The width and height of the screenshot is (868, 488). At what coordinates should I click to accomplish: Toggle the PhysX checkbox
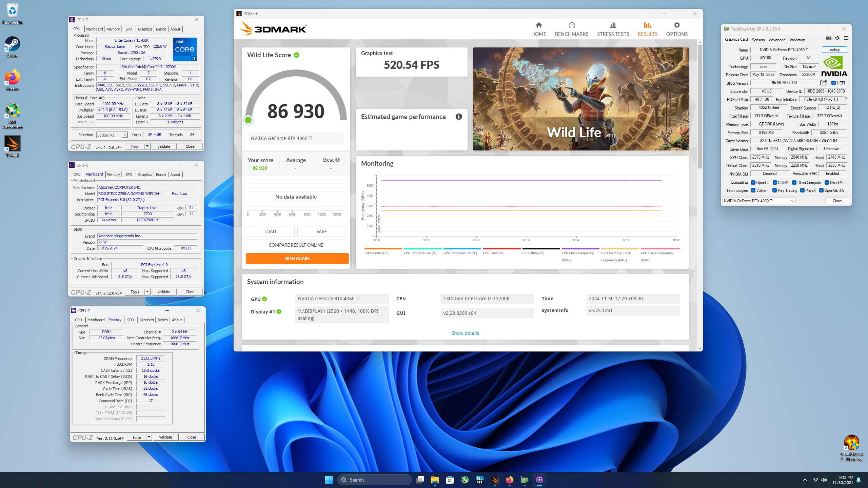[x=802, y=190]
